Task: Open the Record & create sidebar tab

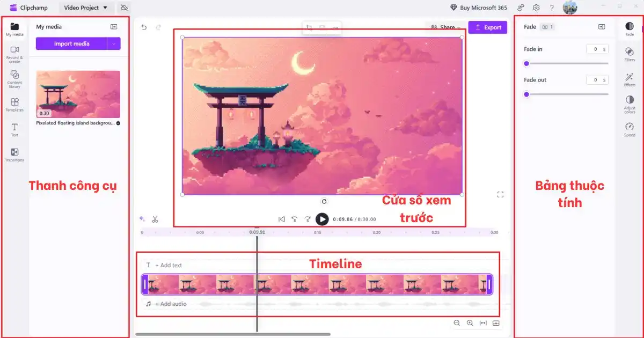Action: tap(14, 55)
